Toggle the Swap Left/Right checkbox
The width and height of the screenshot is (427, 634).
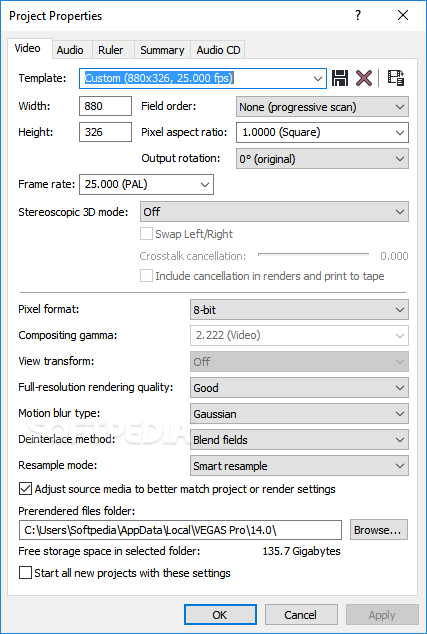coord(146,234)
